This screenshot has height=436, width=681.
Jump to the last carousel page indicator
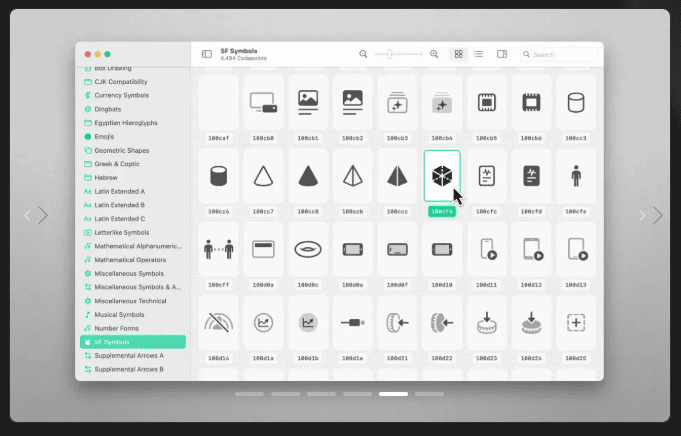coord(429,394)
